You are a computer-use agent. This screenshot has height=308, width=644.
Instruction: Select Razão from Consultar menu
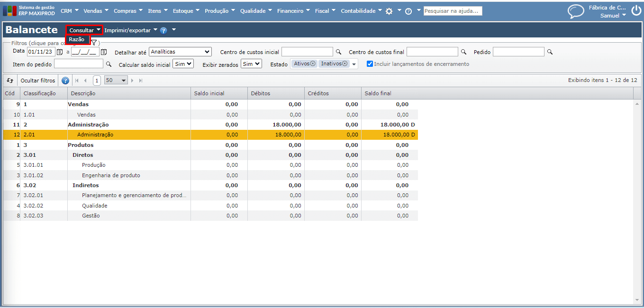(77, 39)
